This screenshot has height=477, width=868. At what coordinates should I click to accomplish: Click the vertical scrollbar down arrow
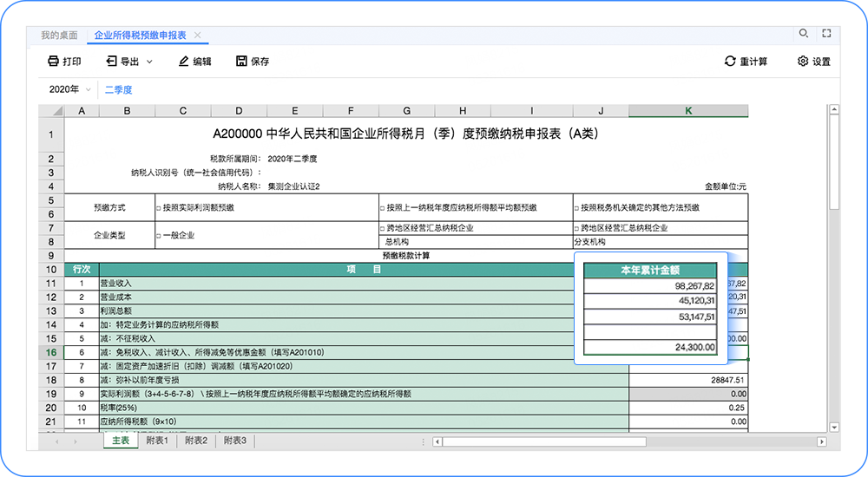coord(834,428)
